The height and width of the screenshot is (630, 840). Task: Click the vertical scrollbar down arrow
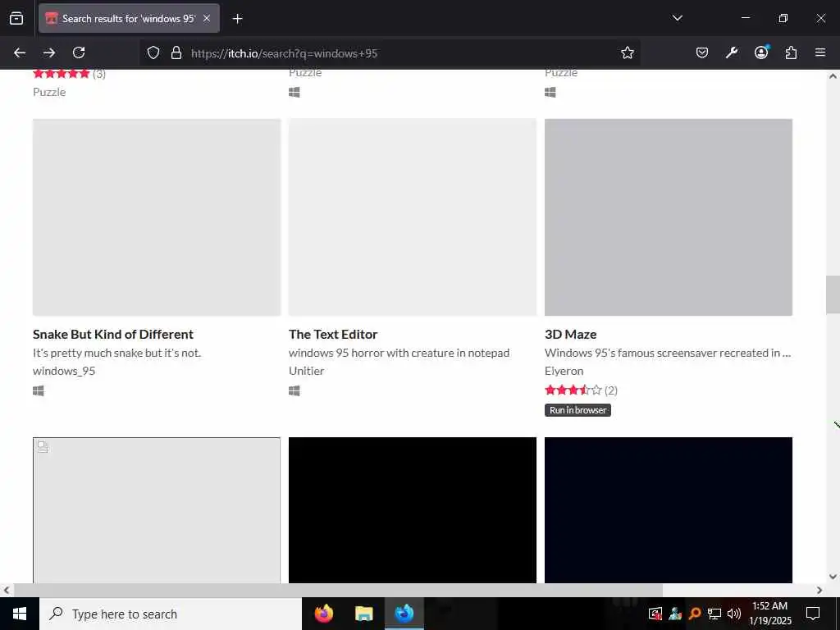click(x=833, y=577)
